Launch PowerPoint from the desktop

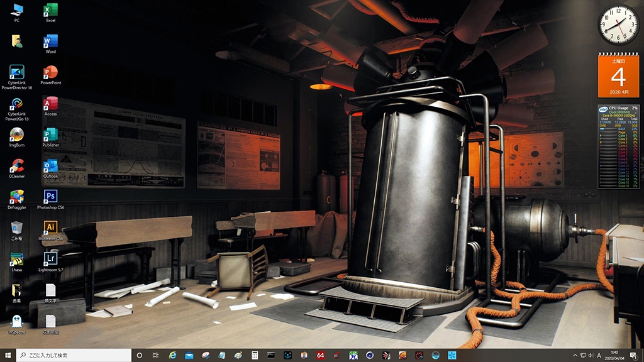point(50,73)
